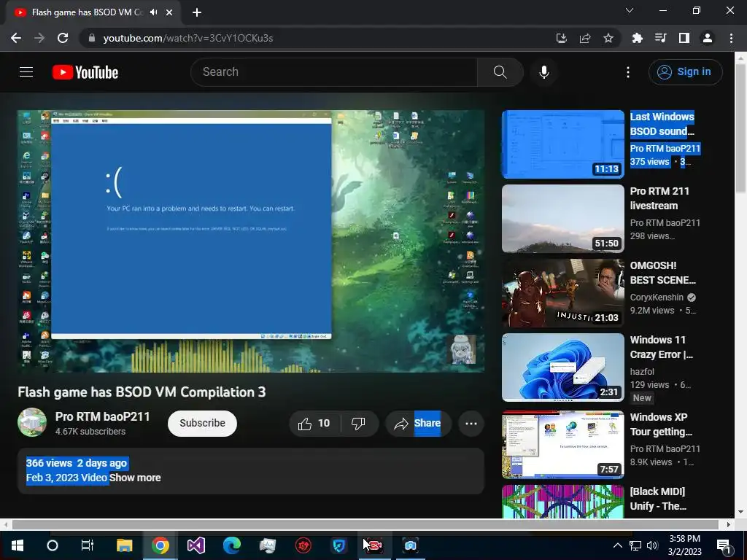This screenshot has height=560, width=747.
Task: Open Chrome three-dot menu
Action: [x=731, y=38]
